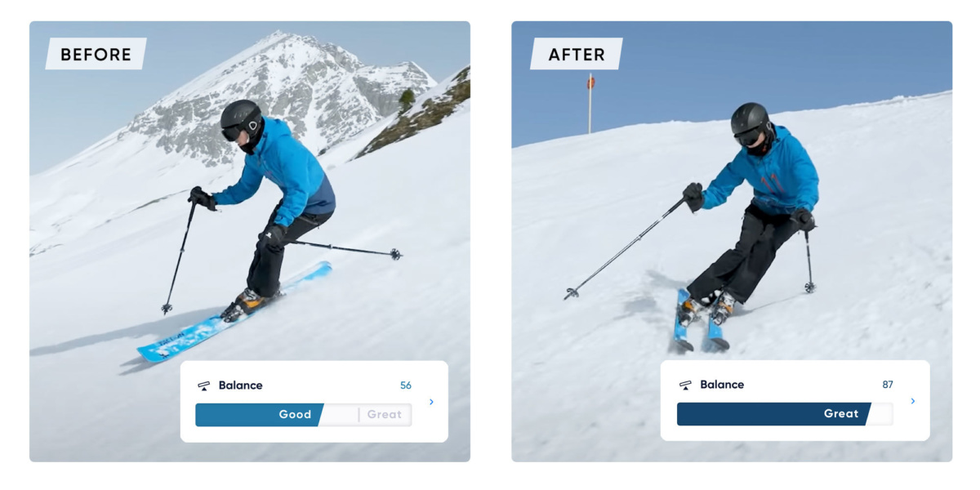
Task: Click the red marker pole in After image
Action: click(590, 103)
